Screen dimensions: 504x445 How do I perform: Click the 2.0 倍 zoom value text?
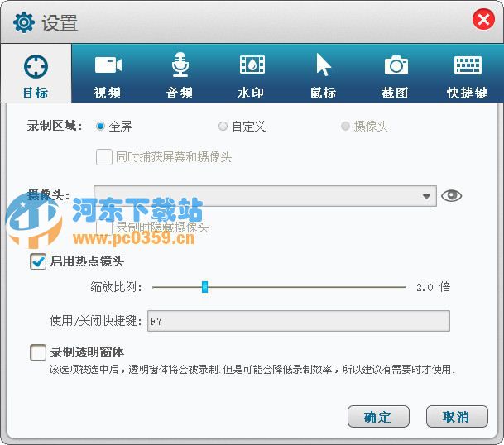[x=434, y=287]
